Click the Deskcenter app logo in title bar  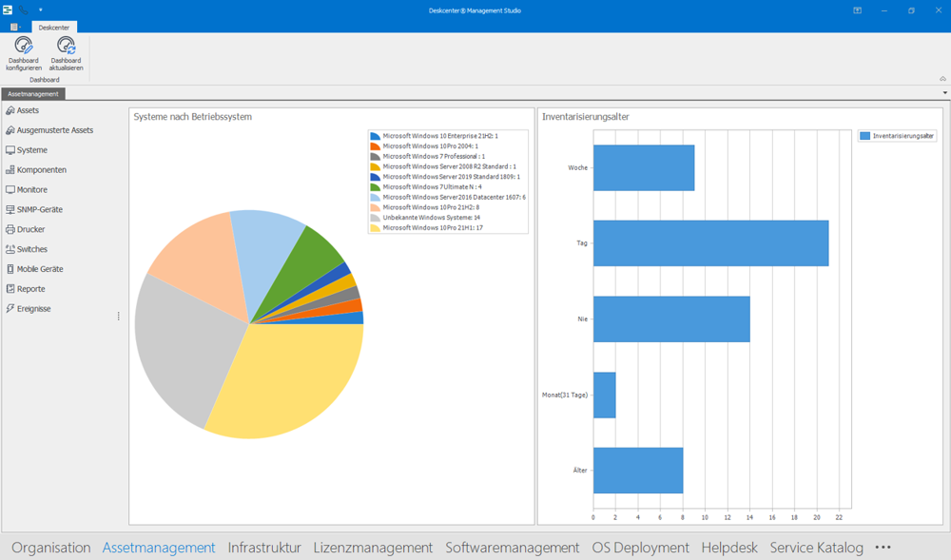(8, 10)
